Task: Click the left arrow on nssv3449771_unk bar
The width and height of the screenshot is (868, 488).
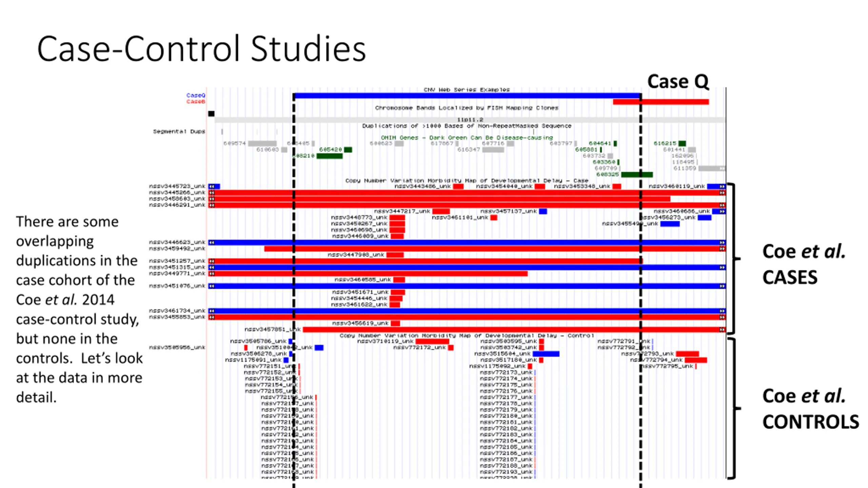Action: (x=211, y=273)
